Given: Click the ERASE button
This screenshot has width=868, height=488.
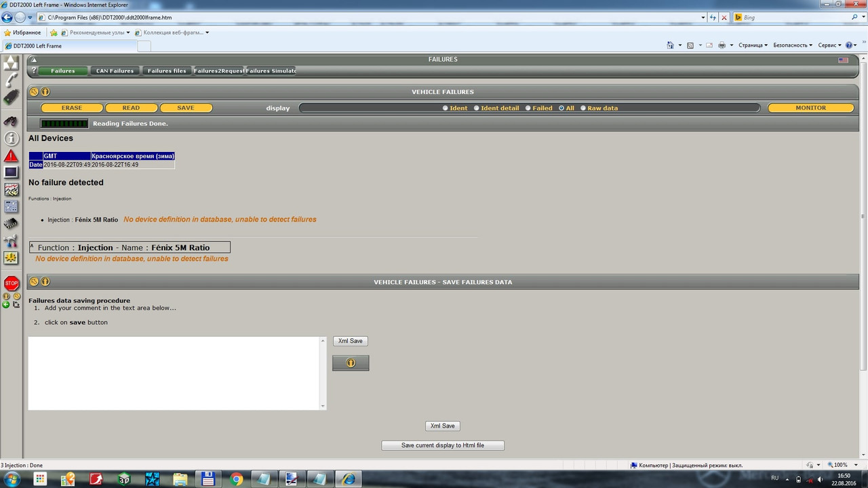Looking at the screenshot, I should [72, 108].
